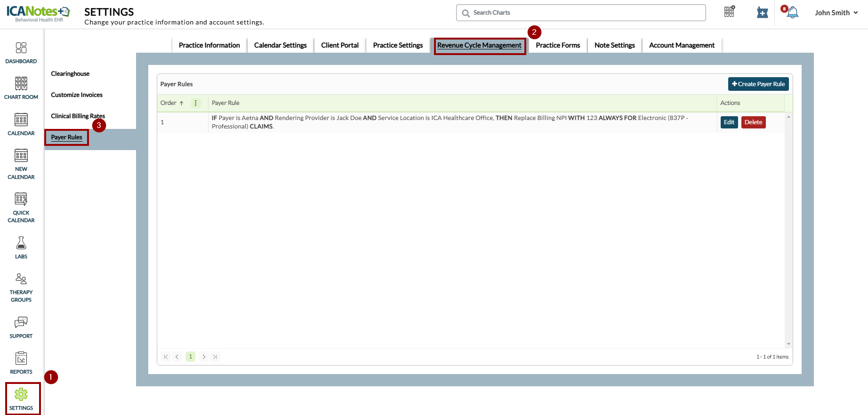The width and height of the screenshot is (868, 415).
Task: Open the Order column options menu
Action: [x=196, y=103]
